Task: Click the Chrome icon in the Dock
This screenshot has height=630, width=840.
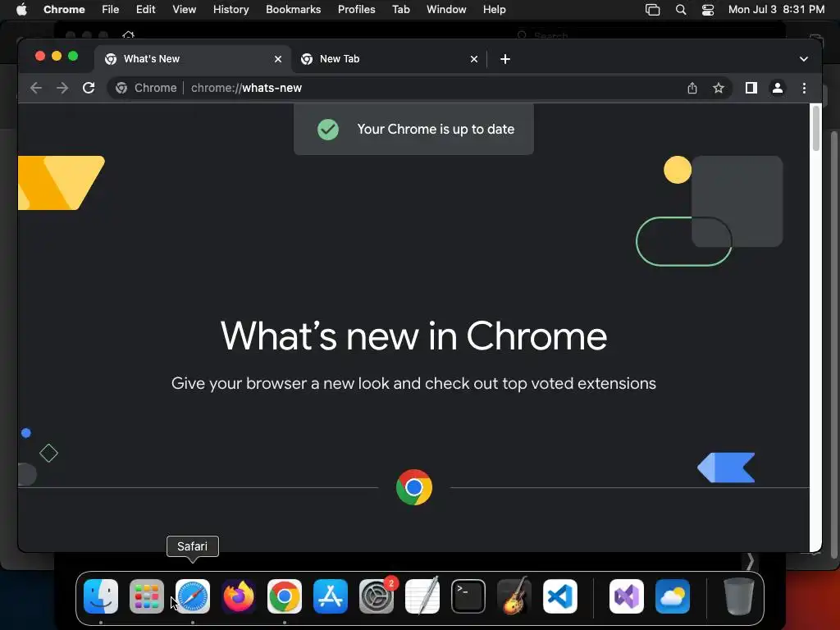Action: (285, 596)
